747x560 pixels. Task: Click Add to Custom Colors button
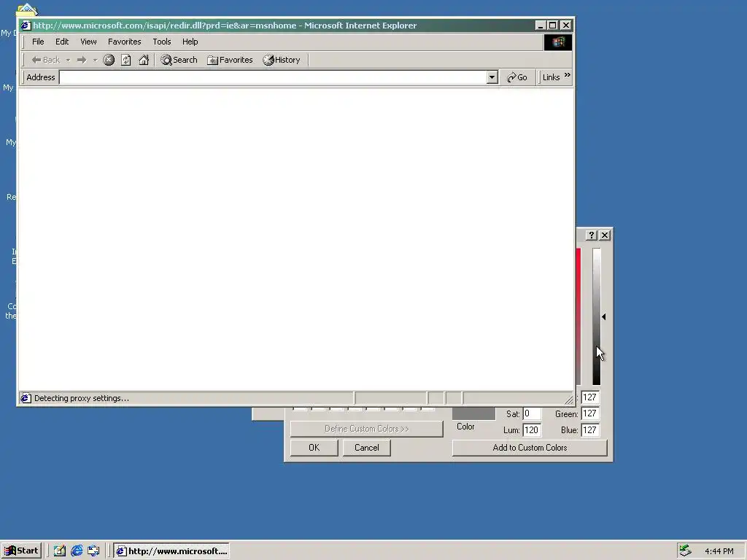[x=530, y=448]
